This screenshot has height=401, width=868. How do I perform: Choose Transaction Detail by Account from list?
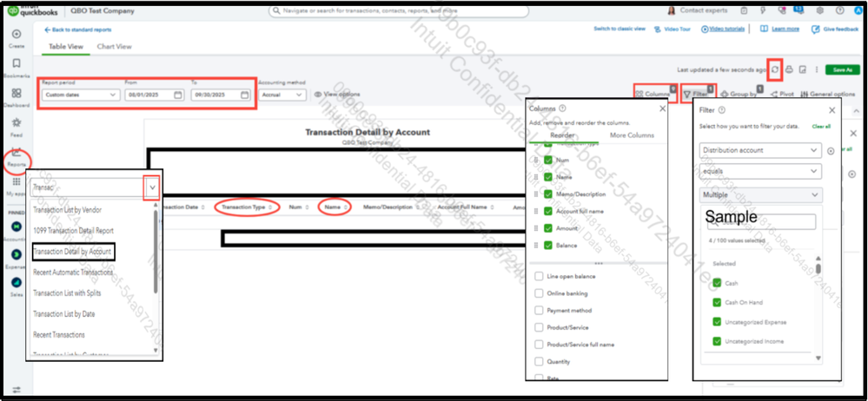(72, 252)
